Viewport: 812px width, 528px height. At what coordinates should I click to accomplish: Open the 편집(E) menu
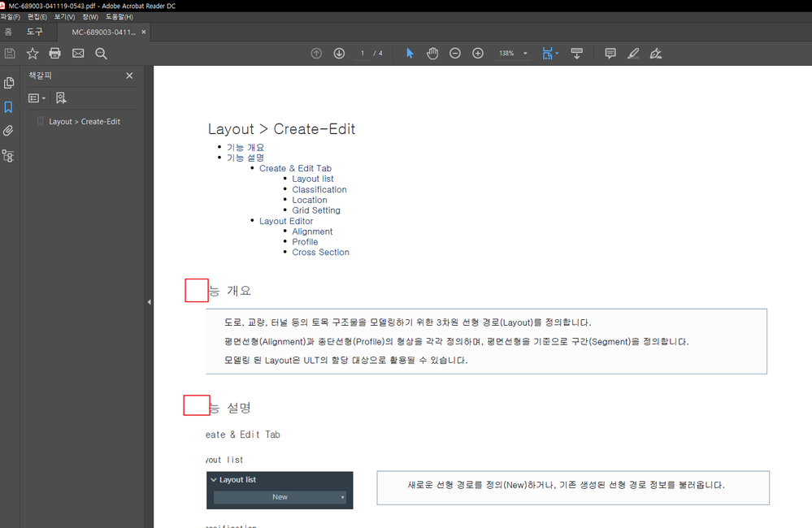click(x=37, y=17)
